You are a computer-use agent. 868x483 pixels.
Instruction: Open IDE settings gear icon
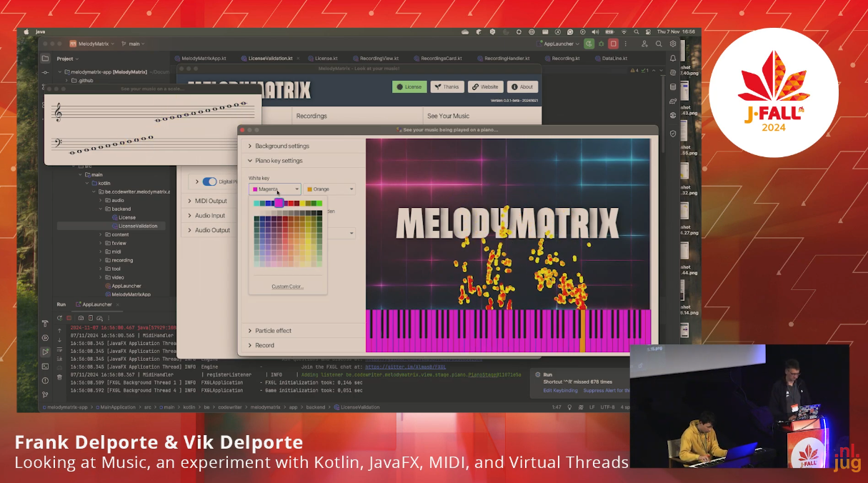(x=672, y=44)
